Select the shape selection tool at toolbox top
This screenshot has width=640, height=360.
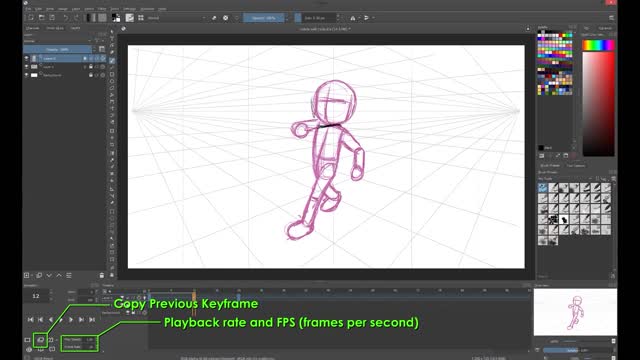click(112, 31)
